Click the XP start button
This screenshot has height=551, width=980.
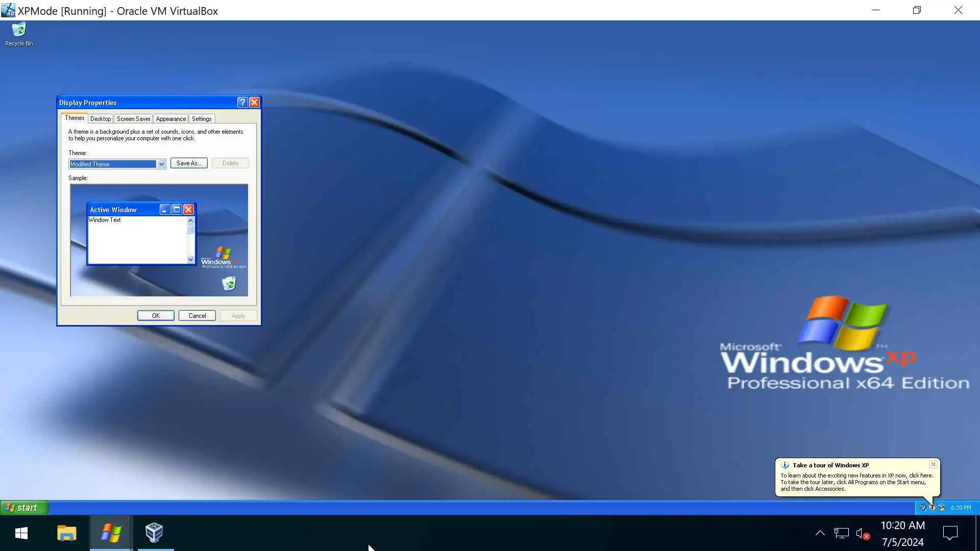[x=24, y=508]
